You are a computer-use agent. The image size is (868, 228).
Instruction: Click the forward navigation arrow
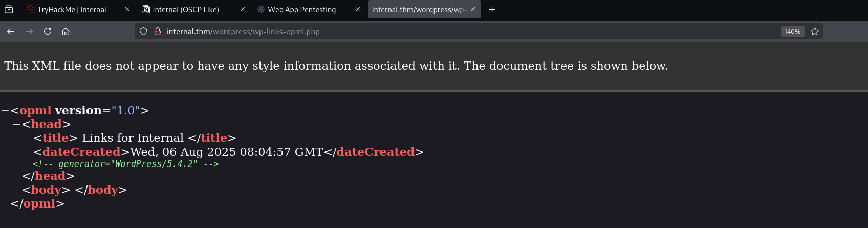click(29, 31)
